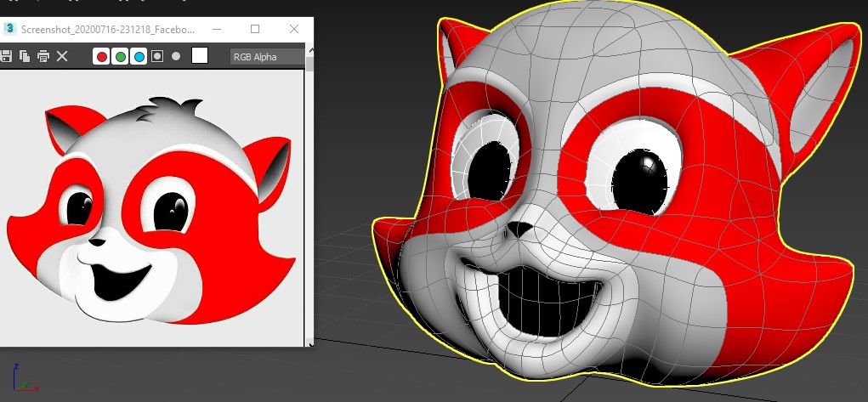Viewport: 868px width, 402px height.
Task: Show the alpha channel display icon
Action: (157, 56)
